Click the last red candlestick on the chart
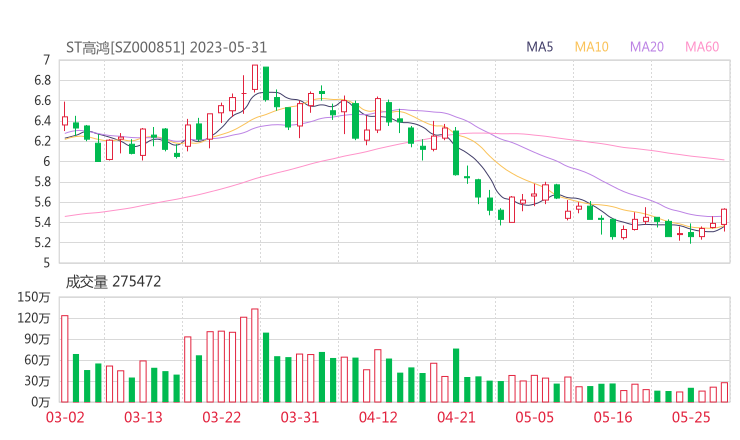Image resolution: width=740 pixels, height=440 pixels. click(724, 218)
